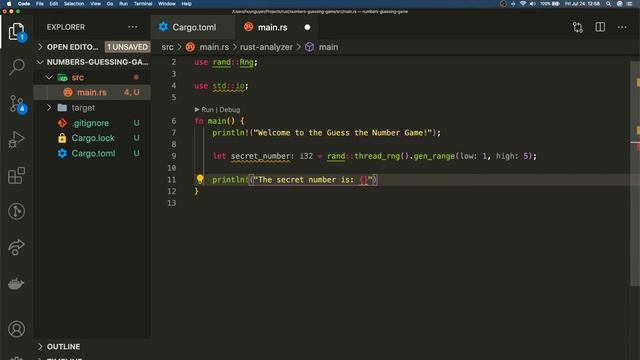Image resolution: width=640 pixels, height=360 pixels.
Task: Open Spotlight search in menu bar
Action: coord(609,4)
